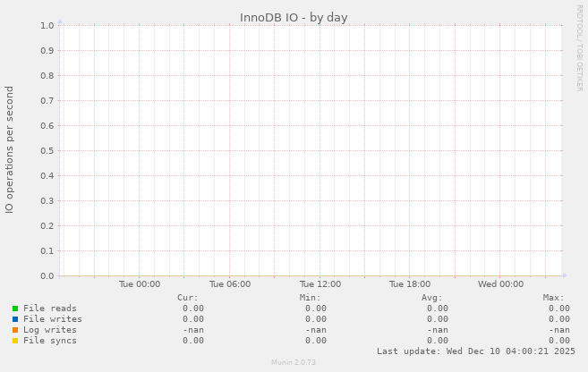Click the 'Max:' column header
The height and width of the screenshot is (372, 588).
[x=553, y=298]
